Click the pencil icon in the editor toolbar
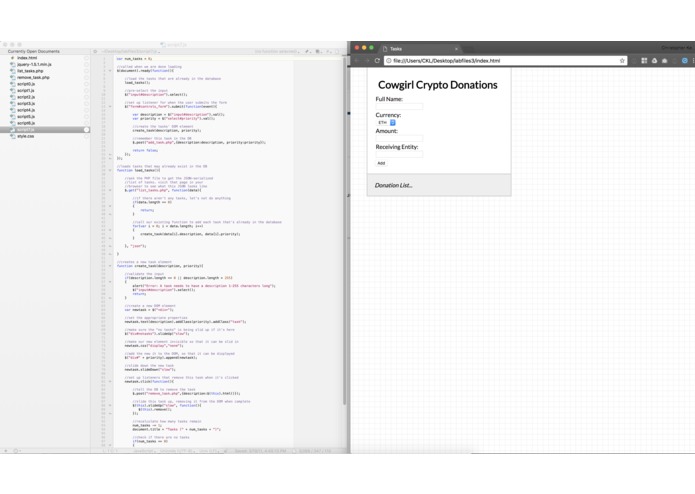Screen dimensions: 695x494 (307, 51)
